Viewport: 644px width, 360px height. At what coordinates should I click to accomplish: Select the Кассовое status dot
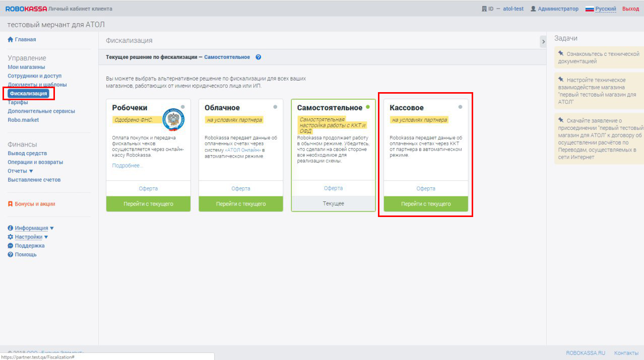click(460, 107)
